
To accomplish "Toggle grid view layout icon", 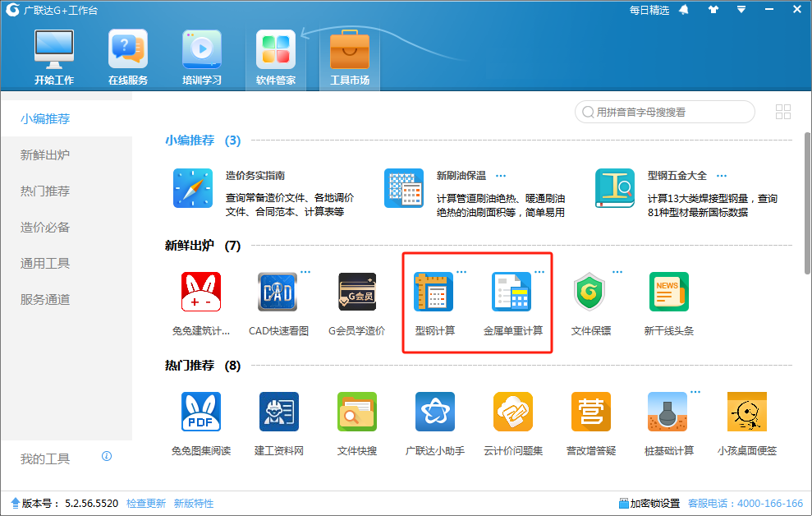I will coord(783,112).
